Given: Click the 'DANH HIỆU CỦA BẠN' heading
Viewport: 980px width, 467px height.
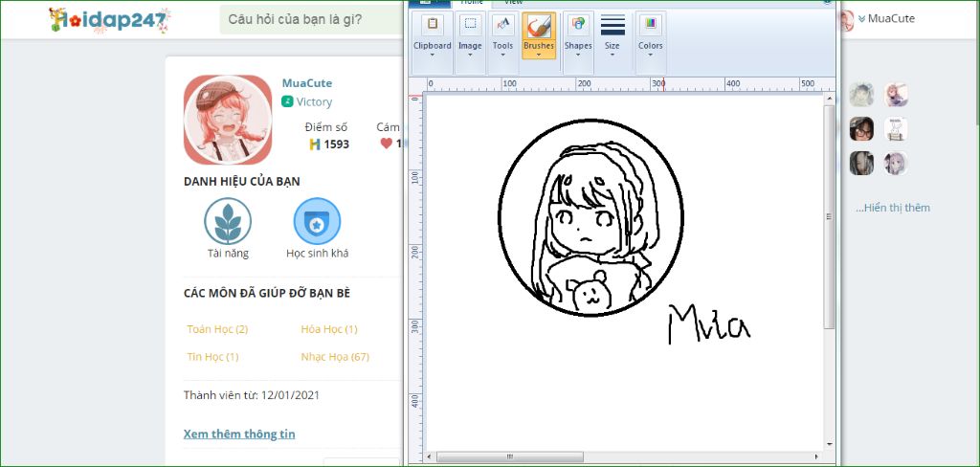Looking at the screenshot, I should click(x=242, y=182).
